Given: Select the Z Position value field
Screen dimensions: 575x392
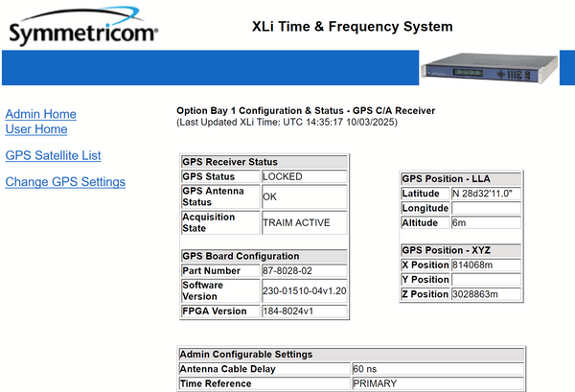Looking at the screenshot, I should pyautogui.click(x=486, y=294).
